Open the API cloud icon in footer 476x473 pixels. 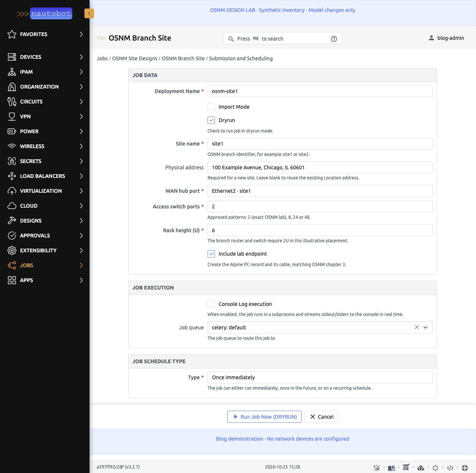[x=421, y=468]
